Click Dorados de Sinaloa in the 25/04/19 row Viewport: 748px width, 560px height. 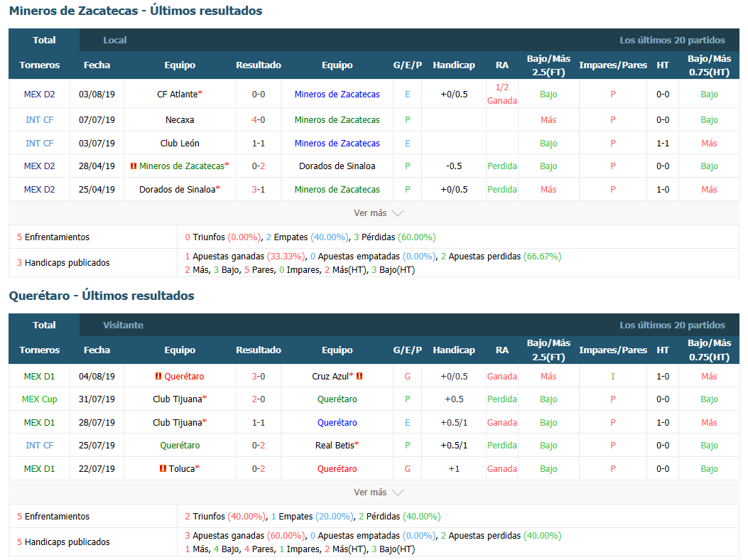pyautogui.click(x=178, y=190)
